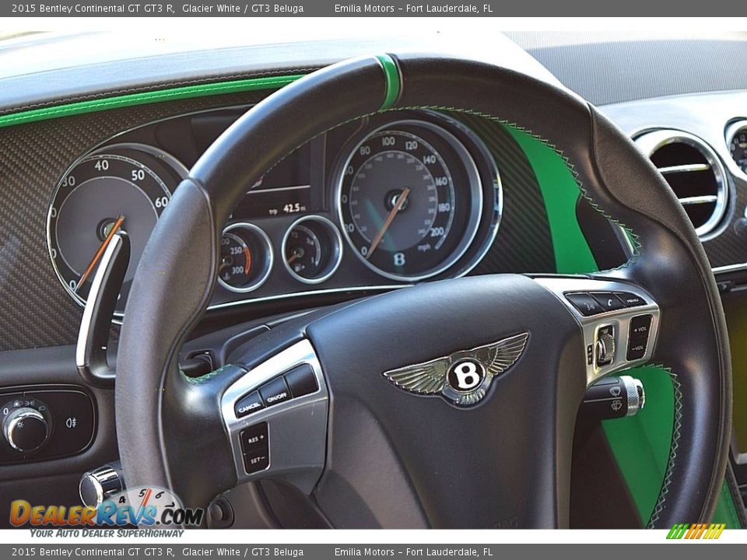Click the windshield wiper icon on the stalk

click(615, 391)
